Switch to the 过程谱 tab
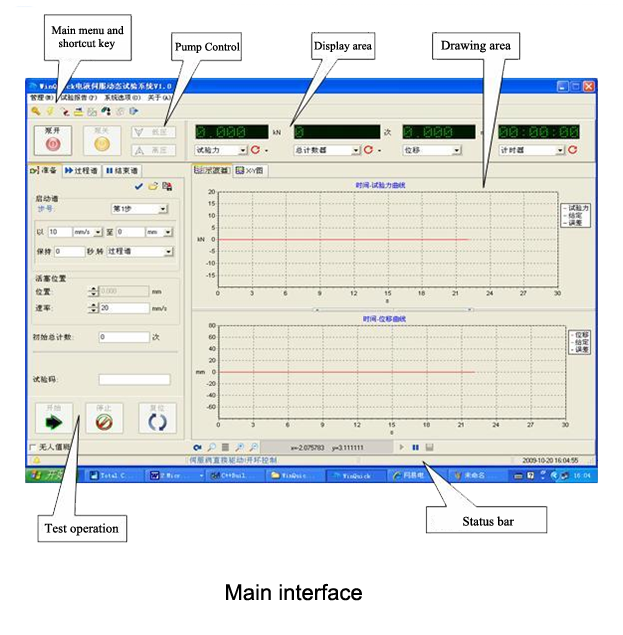Screen dimensions: 623x635 pyautogui.click(x=81, y=171)
